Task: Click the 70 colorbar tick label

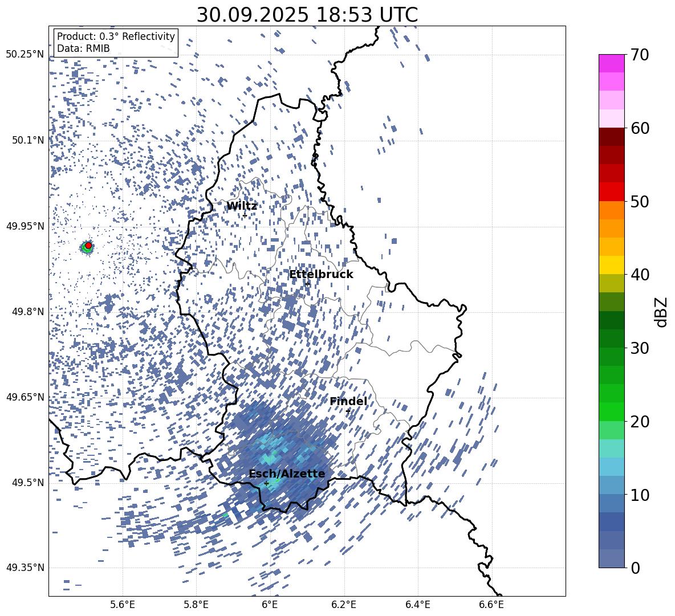Action: tap(640, 55)
